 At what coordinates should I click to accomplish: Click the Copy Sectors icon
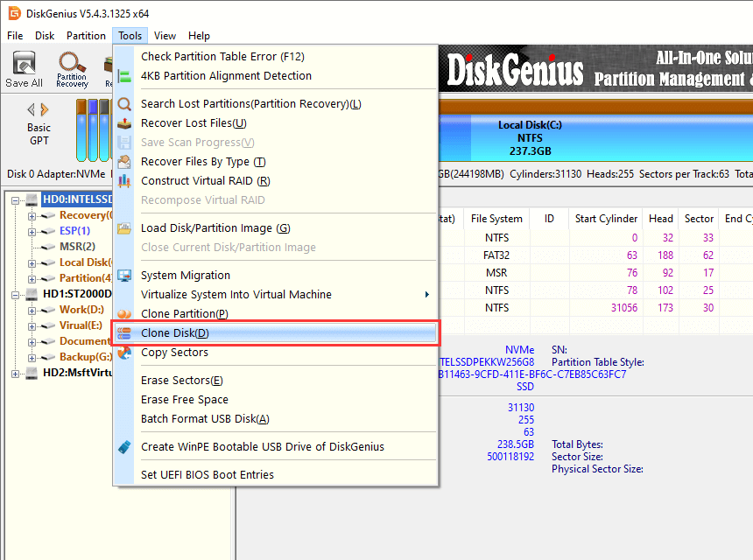pos(124,353)
